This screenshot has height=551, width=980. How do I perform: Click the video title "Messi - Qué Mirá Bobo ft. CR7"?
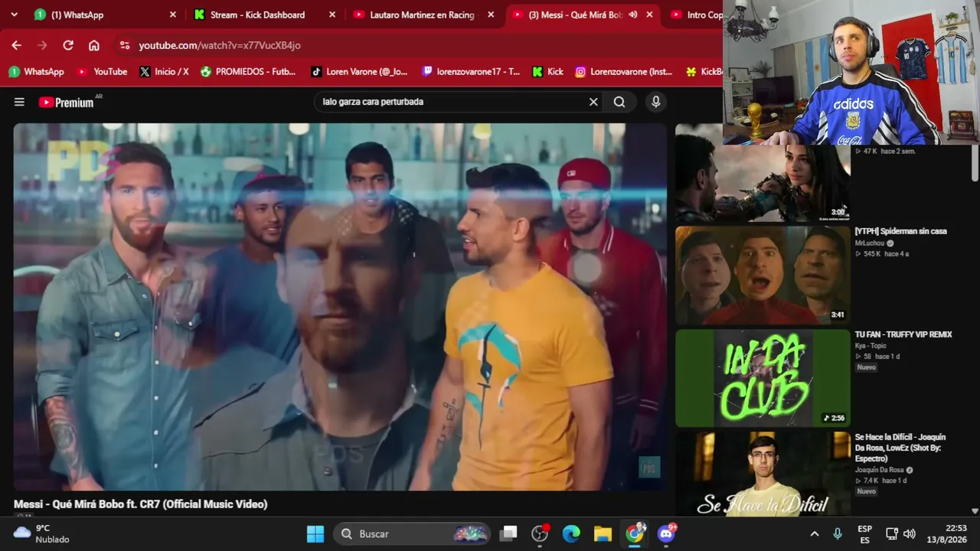(x=141, y=504)
